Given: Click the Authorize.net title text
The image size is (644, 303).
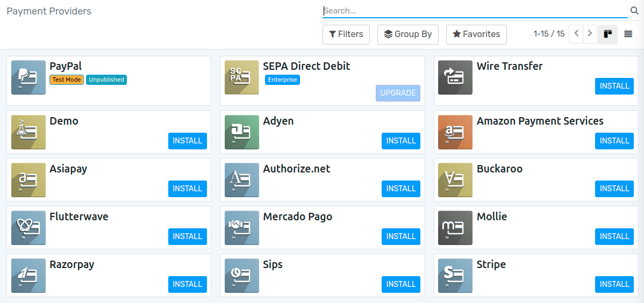Looking at the screenshot, I should point(297,169).
